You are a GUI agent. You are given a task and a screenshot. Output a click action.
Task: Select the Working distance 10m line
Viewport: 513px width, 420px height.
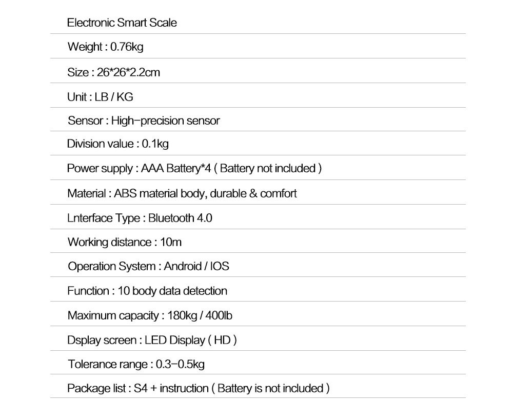[x=124, y=242]
